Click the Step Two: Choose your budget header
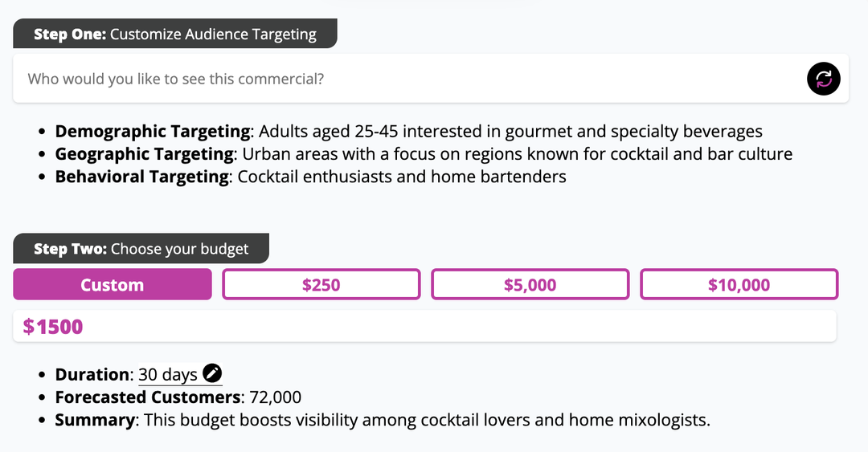Viewport: 868px width, 452px height. 141,248
